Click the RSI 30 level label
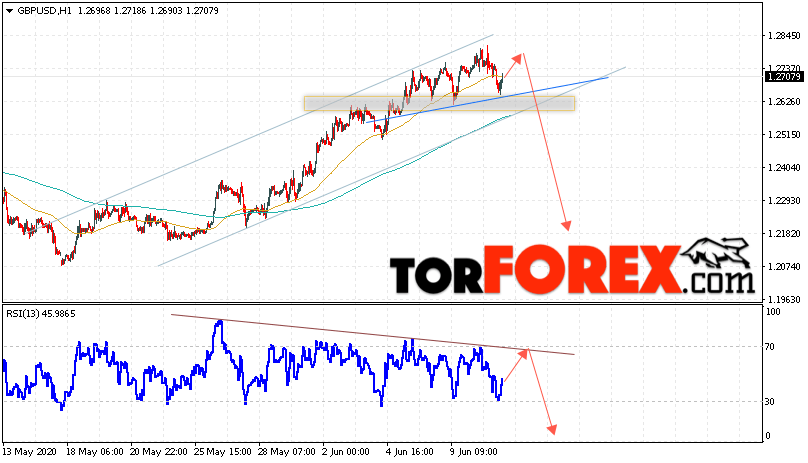The image size is (808, 463). (x=769, y=402)
